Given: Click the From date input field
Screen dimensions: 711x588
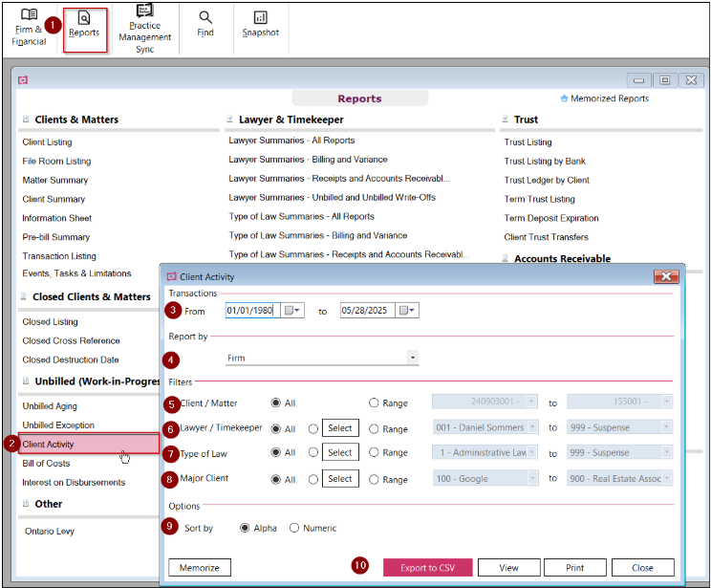Looking at the screenshot, I should click(x=252, y=311).
